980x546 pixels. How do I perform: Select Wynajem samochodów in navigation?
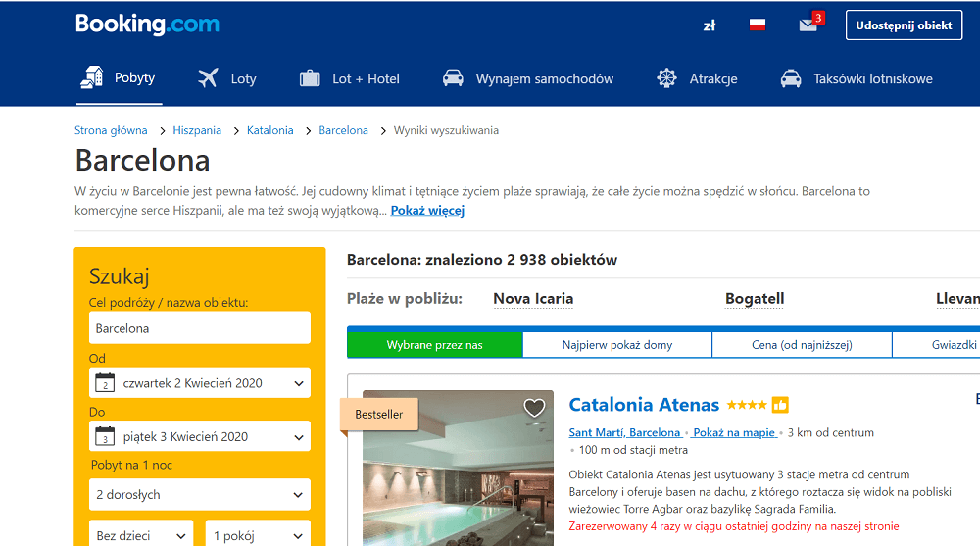(x=528, y=78)
